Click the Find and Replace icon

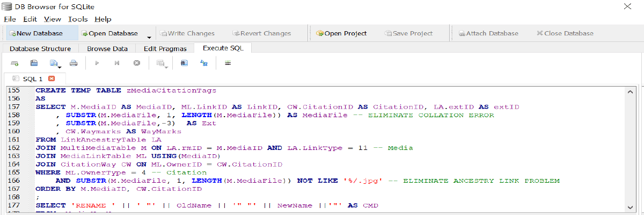[204, 63]
